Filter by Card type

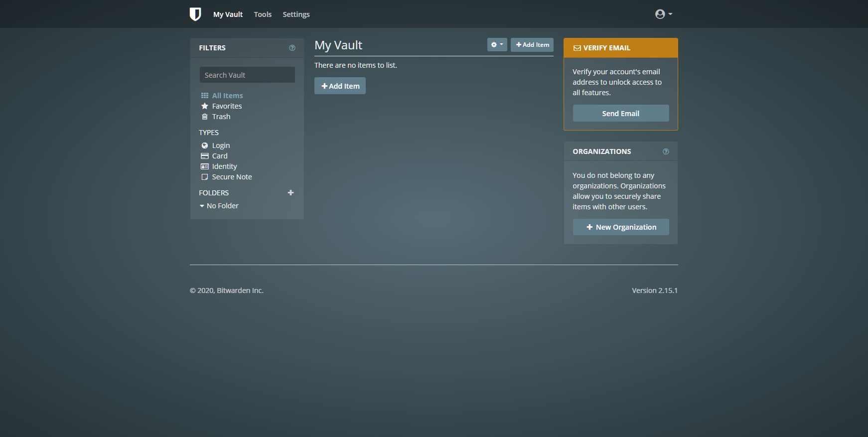(x=219, y=156)
